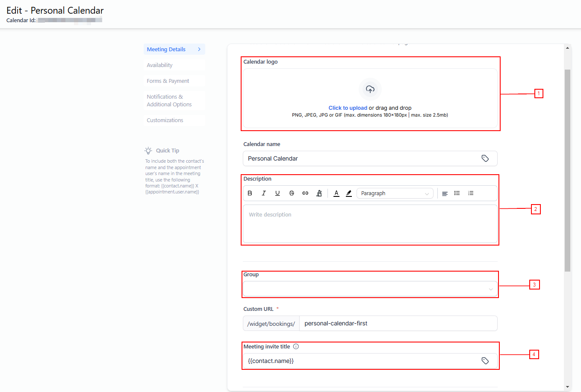This screenshot has height=392, width=581.
Task: Select the numbered list icon
Action: tap(471, 193)
